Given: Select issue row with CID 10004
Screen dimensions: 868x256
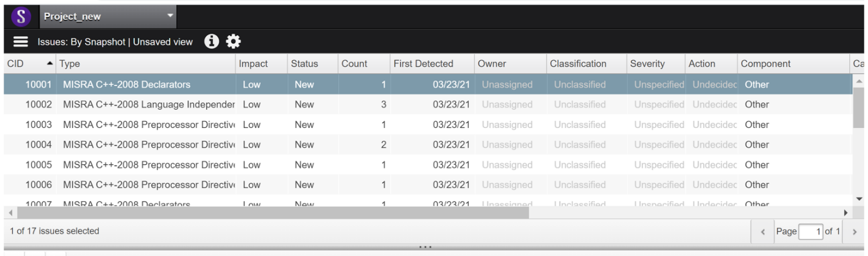Looking at the screenshot, I should [428, 144].
